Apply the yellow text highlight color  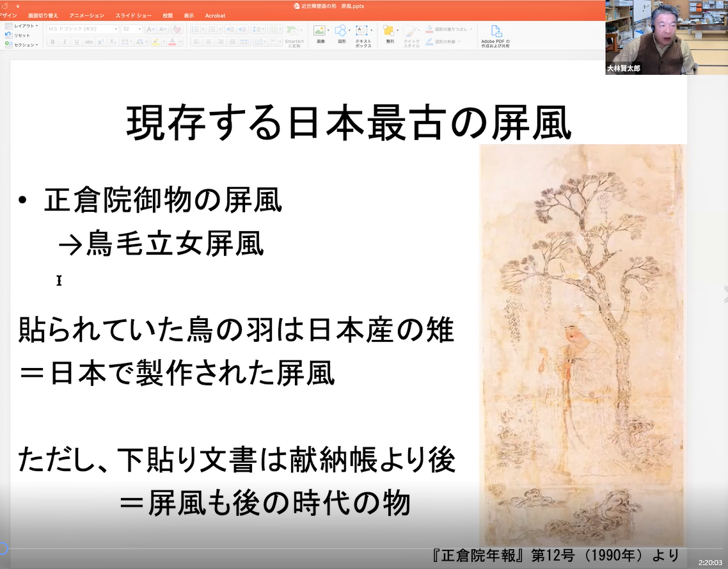[155, 42]
